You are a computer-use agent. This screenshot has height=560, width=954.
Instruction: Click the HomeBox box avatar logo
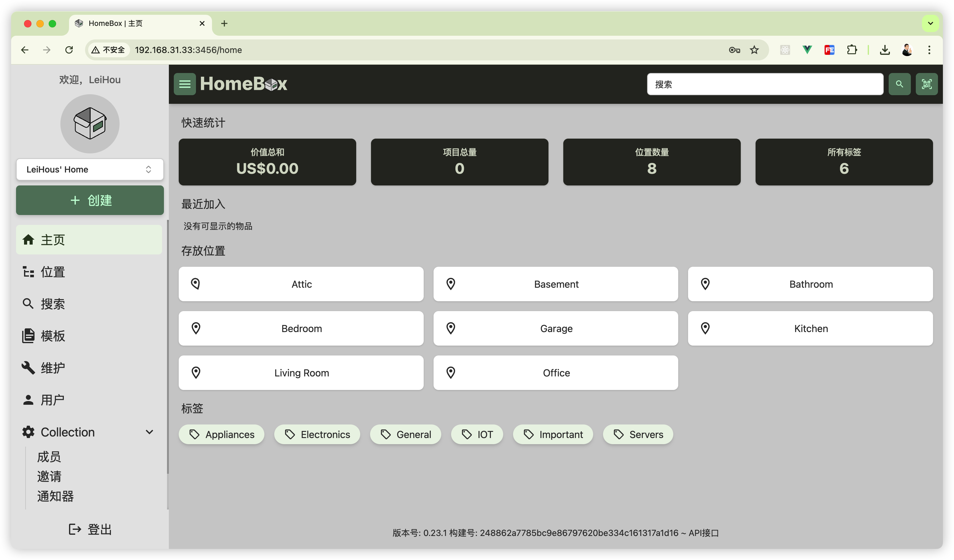pyautogui.click(x=90, y=124)
